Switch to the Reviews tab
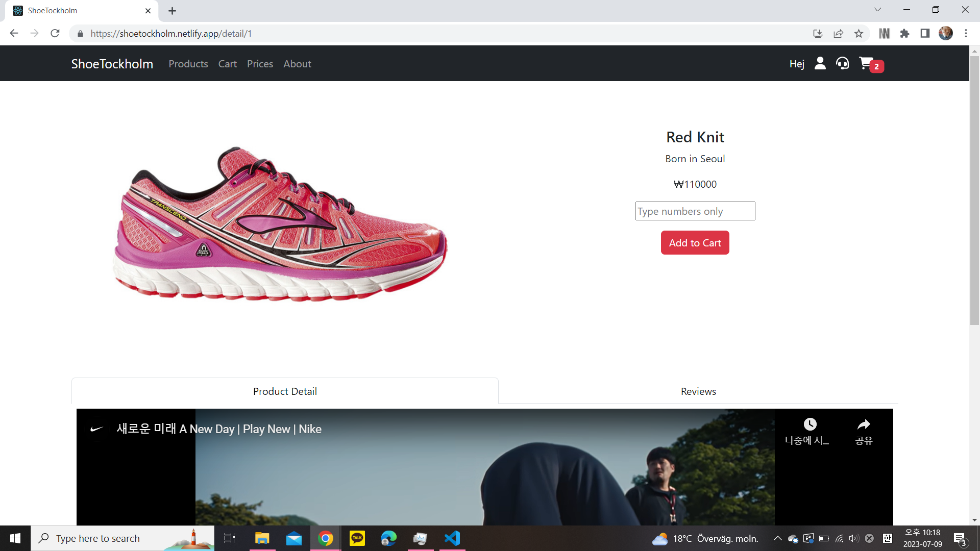Screen dimensions: 980x551 (x=698, y=391)
